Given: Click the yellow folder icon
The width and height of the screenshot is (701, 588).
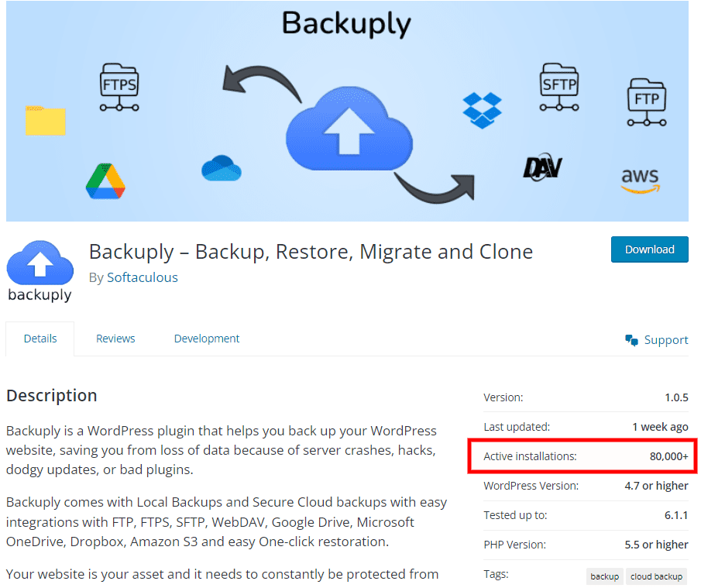Looking at the screenshot, I should click(45, 121).
